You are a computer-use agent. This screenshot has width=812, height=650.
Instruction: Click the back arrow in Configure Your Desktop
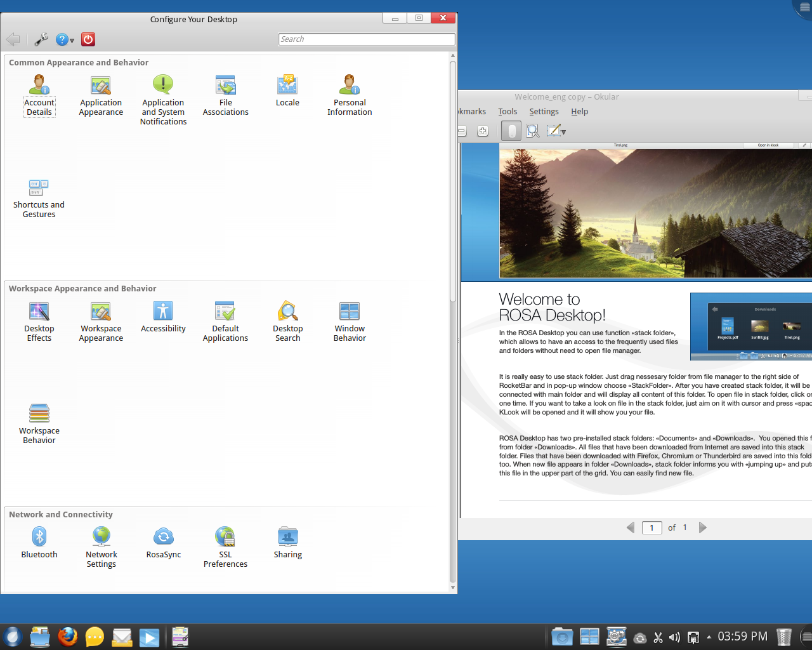coord(13,39)
